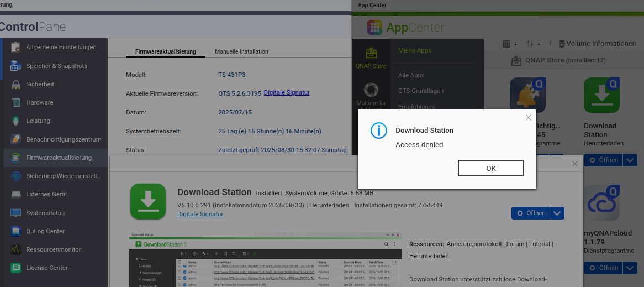
Task: Select Sicherheit in the Control Panel sidebar
Action: [x=55, y=84]
